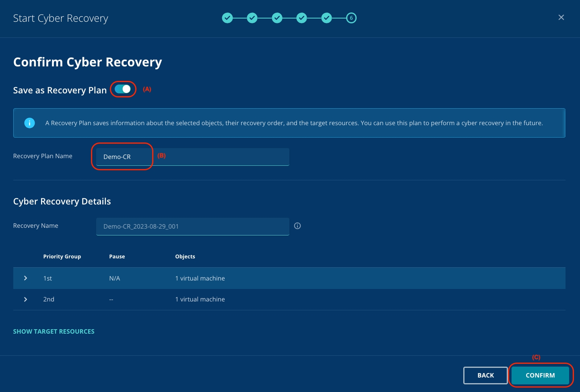This screenshot has height=392, width=580.
Task: Close the Start Cyber Recovery dialog
Action: point(561,17)
